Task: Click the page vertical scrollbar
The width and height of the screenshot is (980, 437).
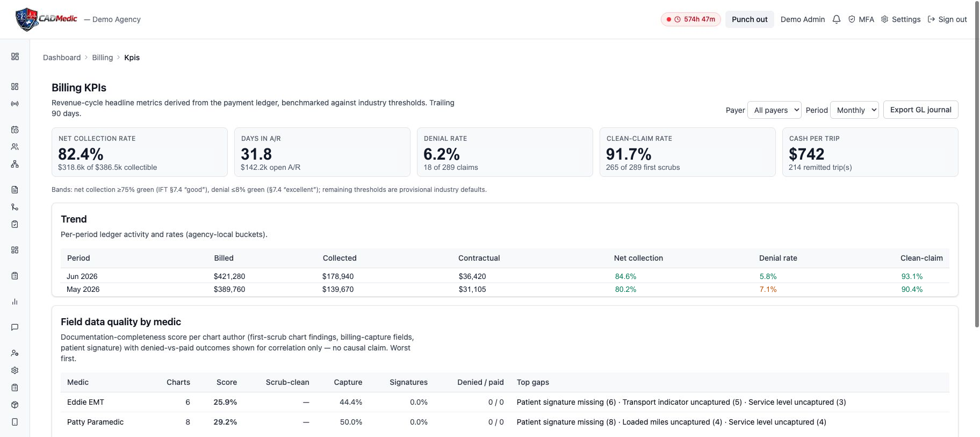Action: [x=977, y=163]
